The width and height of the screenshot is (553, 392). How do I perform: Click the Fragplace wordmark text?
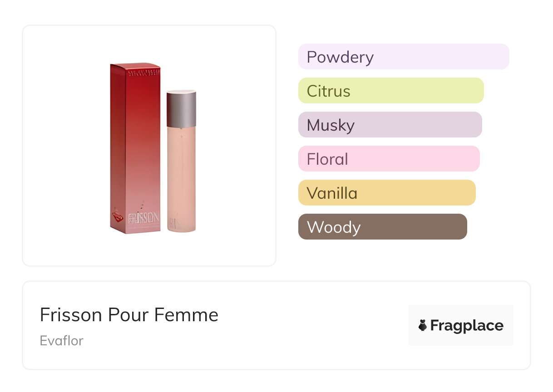(x=467, y=326)
